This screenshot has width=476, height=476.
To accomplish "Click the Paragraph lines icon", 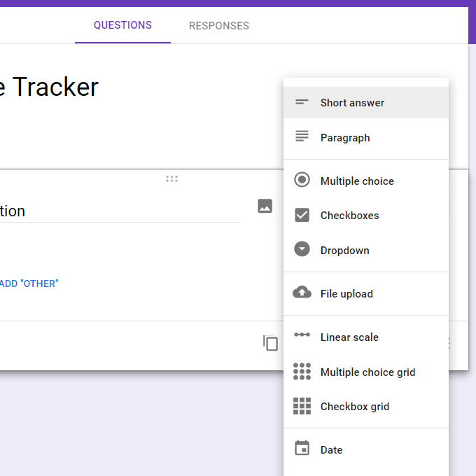I will [x=302, y=137].
